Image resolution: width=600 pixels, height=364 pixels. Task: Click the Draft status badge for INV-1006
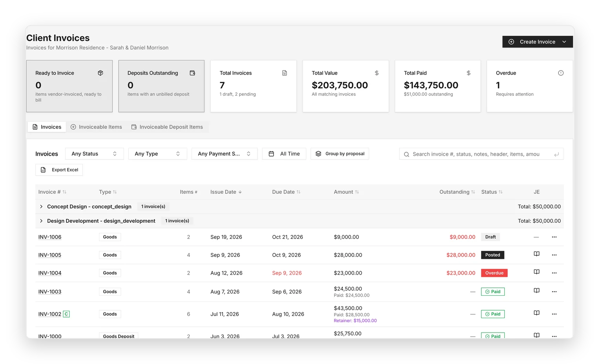(x=490, y=237)
